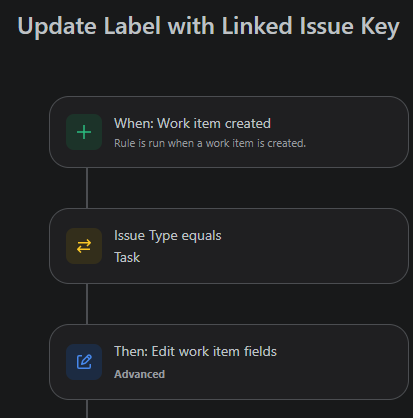413x418 pixels.
Task: Click the 'Advanced' label in action card
Action: point(139,374)
